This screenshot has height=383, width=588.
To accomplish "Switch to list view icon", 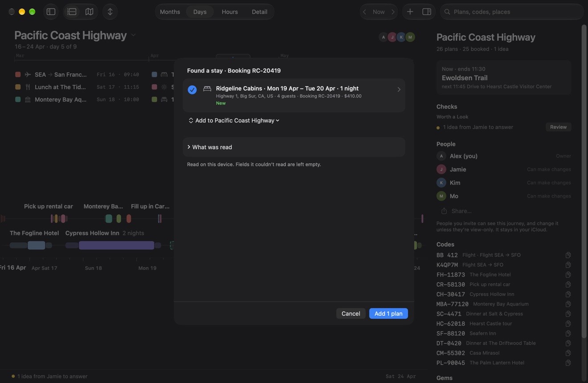I will coord(72,12).
